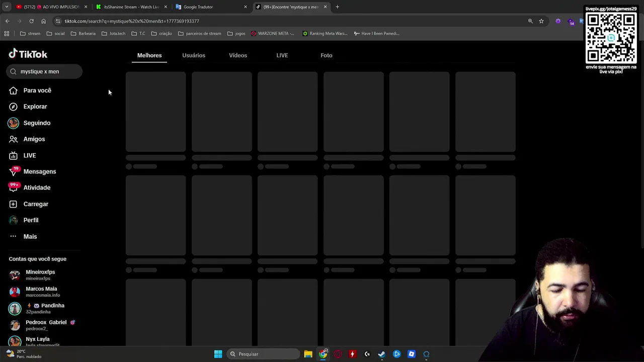Open the criação bookmarks folder

coord(162,34)
